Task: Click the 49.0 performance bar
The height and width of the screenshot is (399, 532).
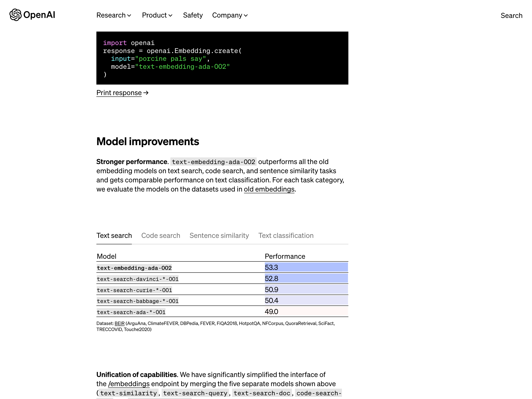Action: click(x=306, y=312)
